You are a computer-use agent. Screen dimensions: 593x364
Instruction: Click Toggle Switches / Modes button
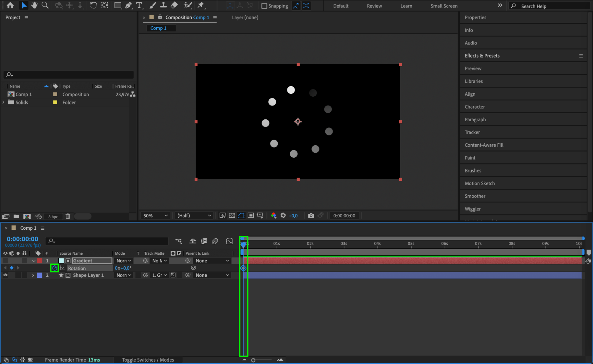click(148, 360)
